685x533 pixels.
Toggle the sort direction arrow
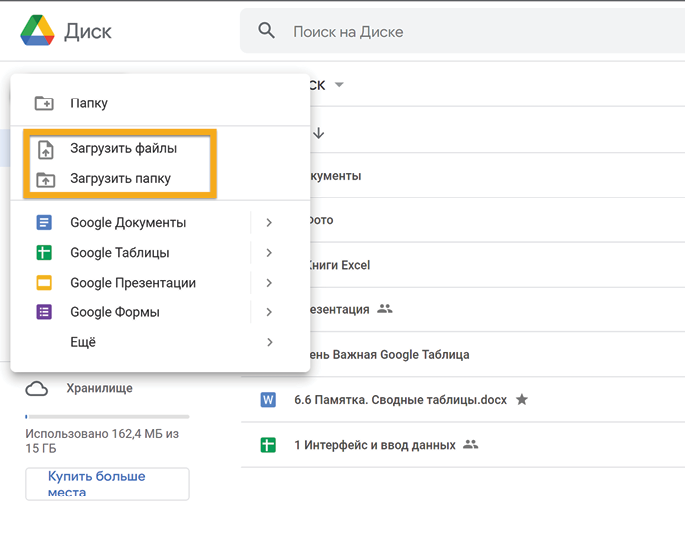(x=319, y=132)
